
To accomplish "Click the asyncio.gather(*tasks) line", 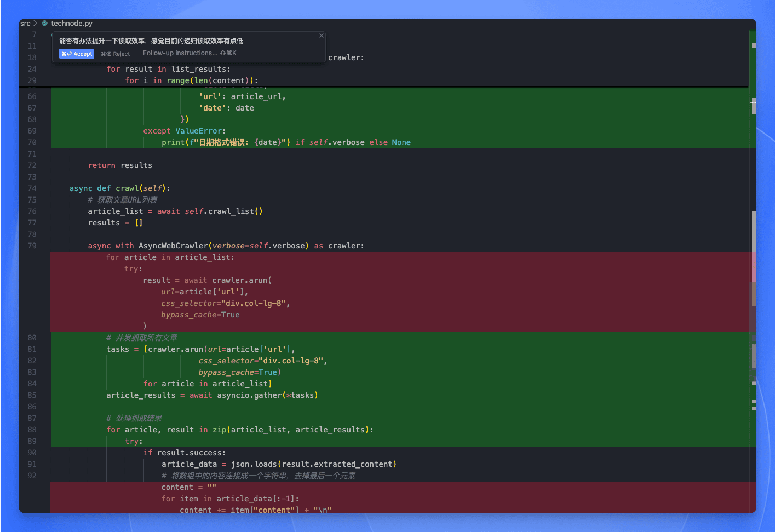I will point(212,395).
